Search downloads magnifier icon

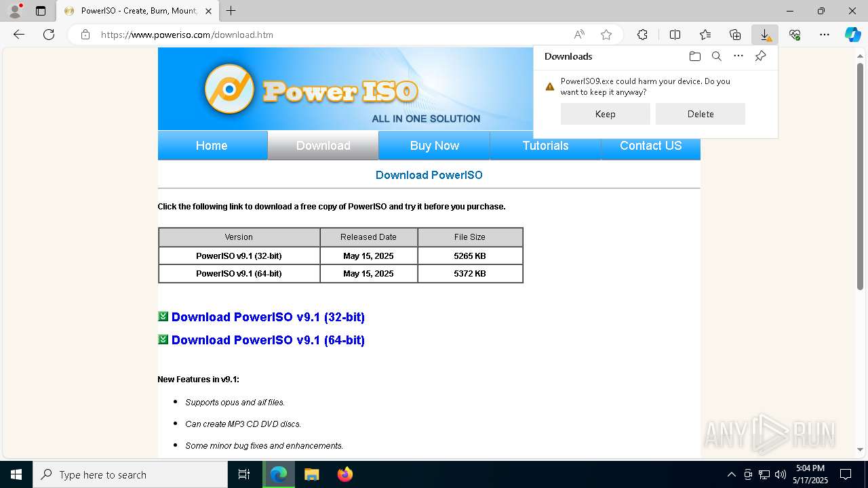tap(716, 56)
